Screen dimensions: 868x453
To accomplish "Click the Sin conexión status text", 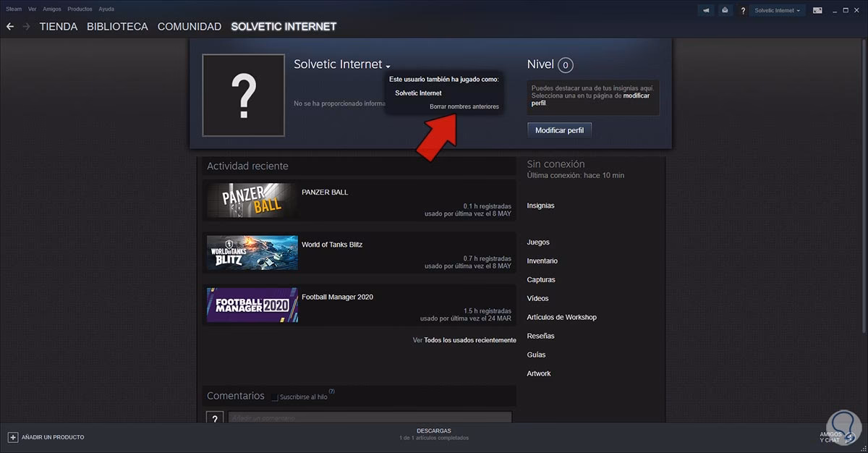I will coord(556,164).
